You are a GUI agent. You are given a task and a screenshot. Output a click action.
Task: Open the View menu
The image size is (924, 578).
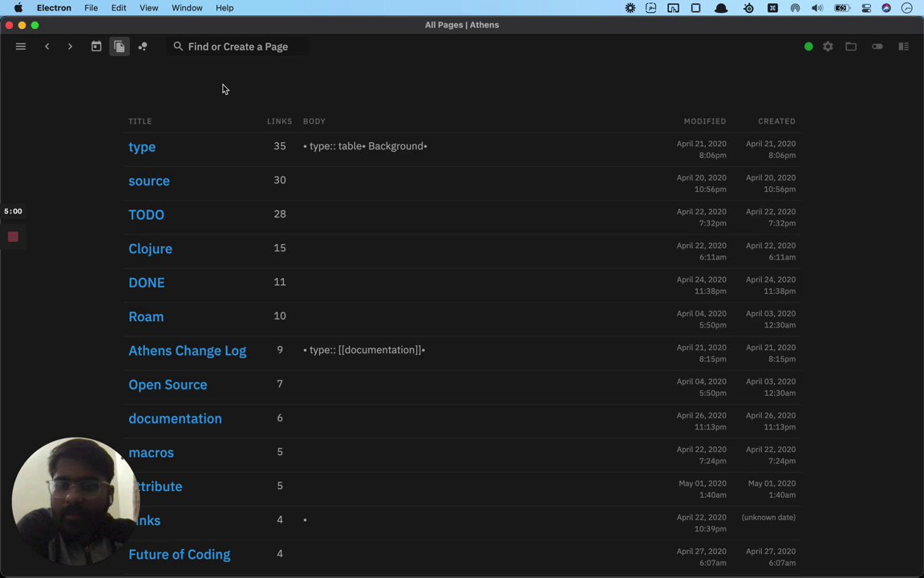click(148, 8)
